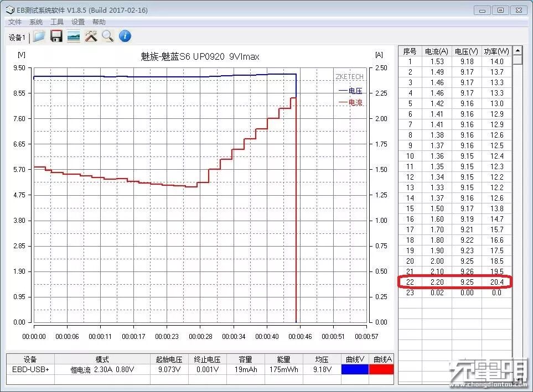Click the 模式 header in status table

click(x=102, y=359)
